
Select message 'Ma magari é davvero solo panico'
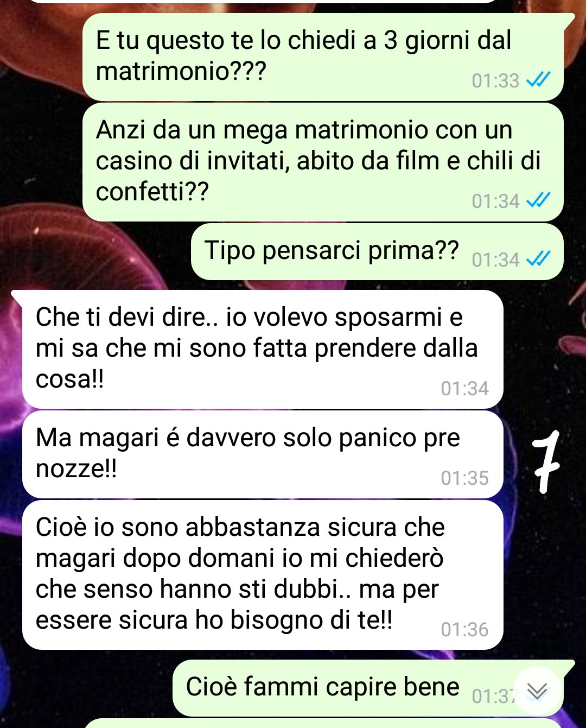click(263, 454)
